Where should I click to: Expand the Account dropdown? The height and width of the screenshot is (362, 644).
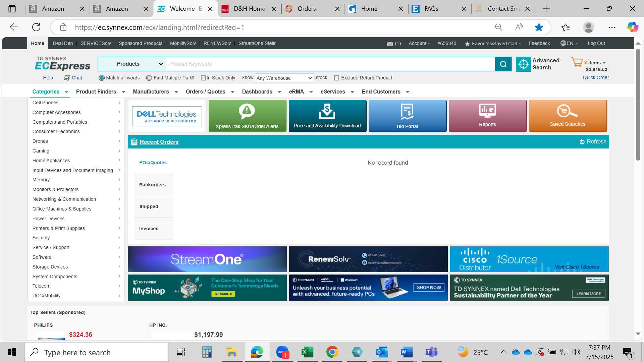click(x=419, y=43)
